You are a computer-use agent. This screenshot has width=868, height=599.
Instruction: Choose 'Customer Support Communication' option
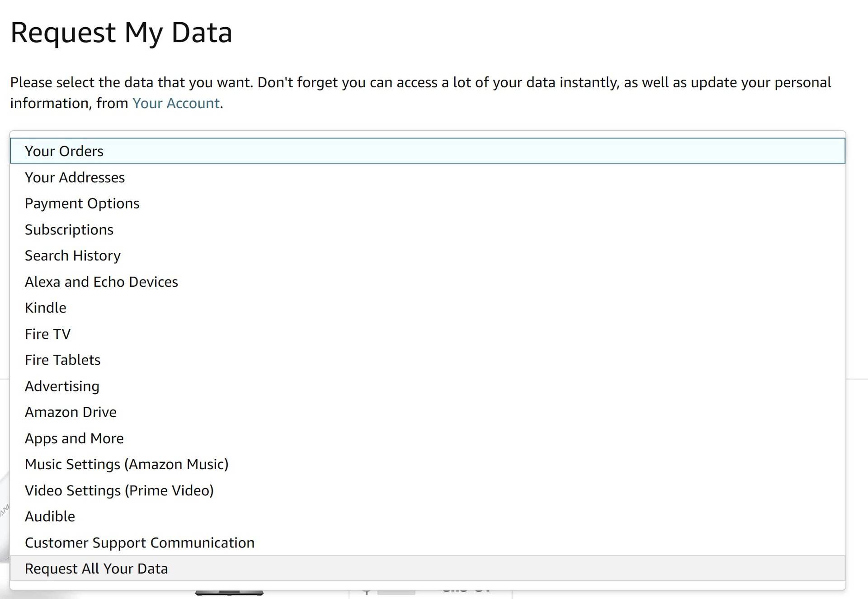click(x=427, y=542)
